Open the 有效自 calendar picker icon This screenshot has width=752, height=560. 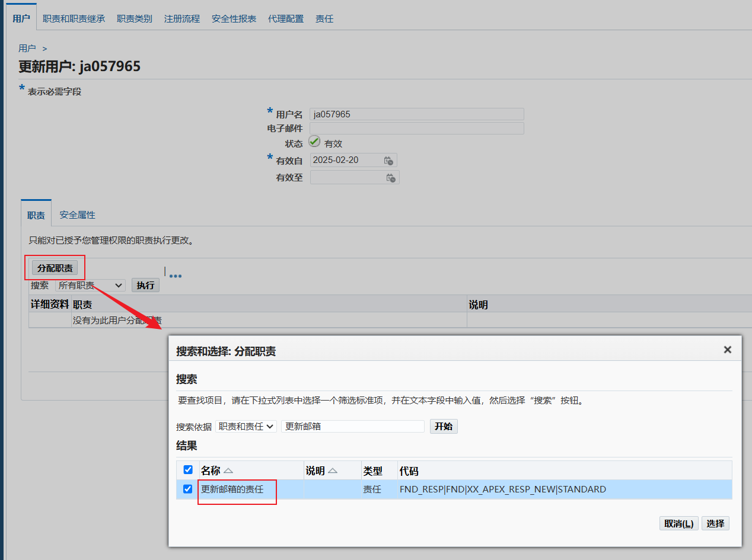388,161
